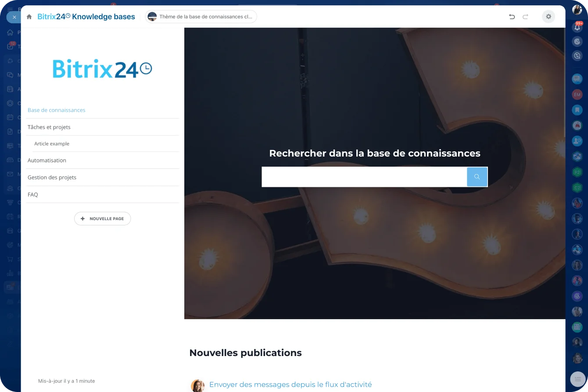This screenshot has width=588, height=392.
Task: Open 'Envoyer des messages depuis le flux d'activité' link
Action: 290,385
